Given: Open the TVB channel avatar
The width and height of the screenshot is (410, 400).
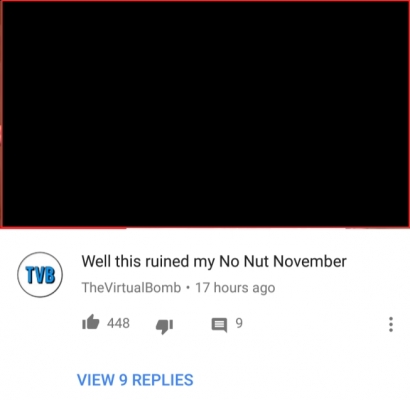Looking at the screenshot, I should [40, 275].
